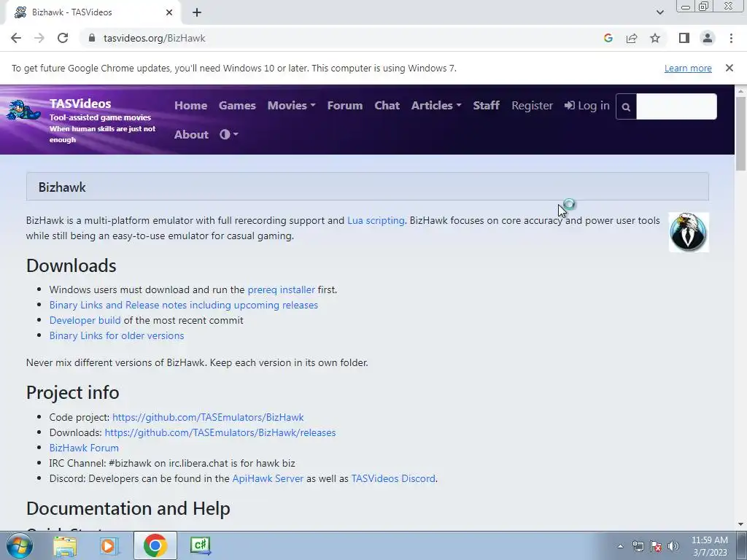
Task: Toggle the dark/light theme dropdown
Action: coord(229,135)
